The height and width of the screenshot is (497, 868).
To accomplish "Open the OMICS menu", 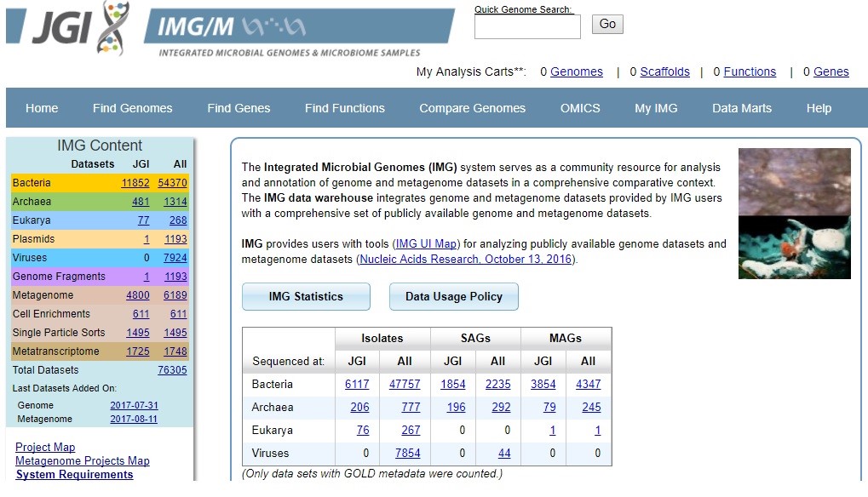I will [x=579, y=108].
